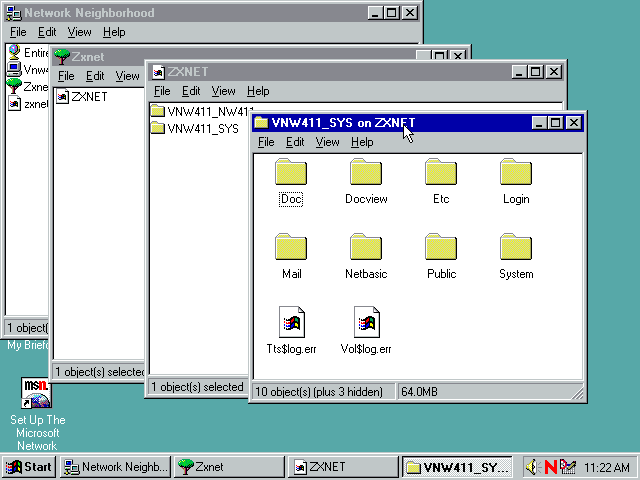640x480 pixels.
Task: Click server system icon in ZXNET title bar
Action: click(158, 72)
